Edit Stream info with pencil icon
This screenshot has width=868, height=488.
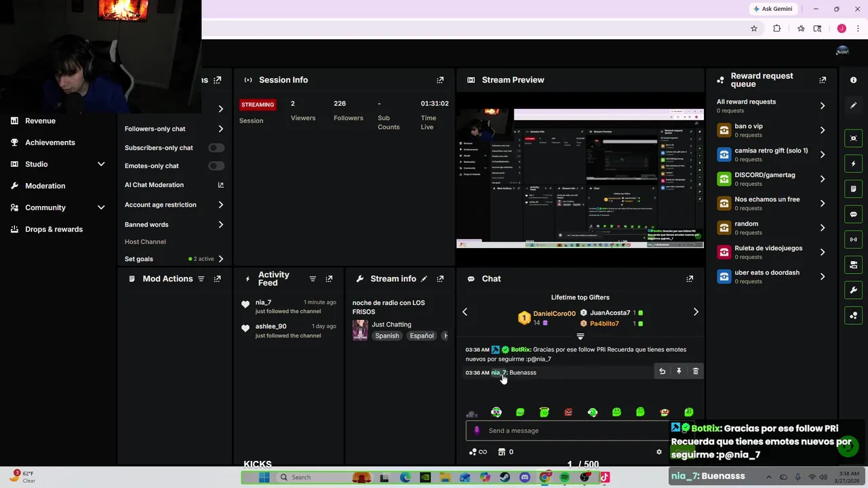(x=424, y=279)
